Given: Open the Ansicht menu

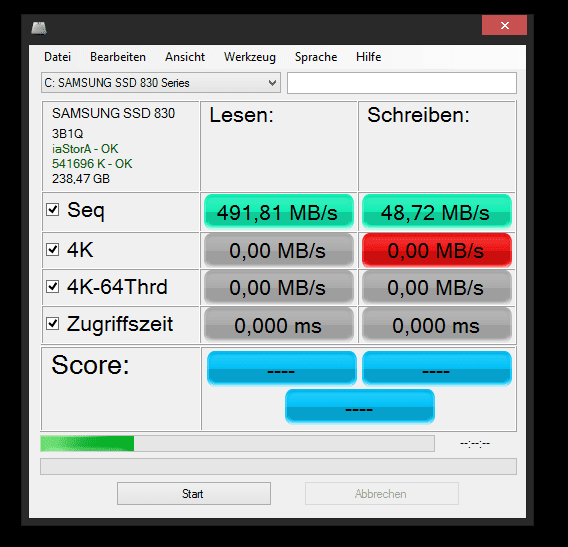Looking at the screenshot, I should (185, 57).
